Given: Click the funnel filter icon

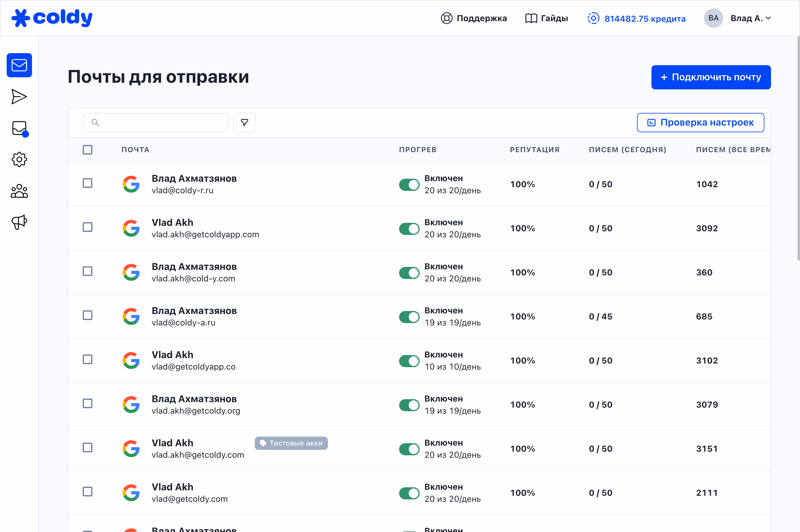Looking at the screenshot, I should pos(244,123).
